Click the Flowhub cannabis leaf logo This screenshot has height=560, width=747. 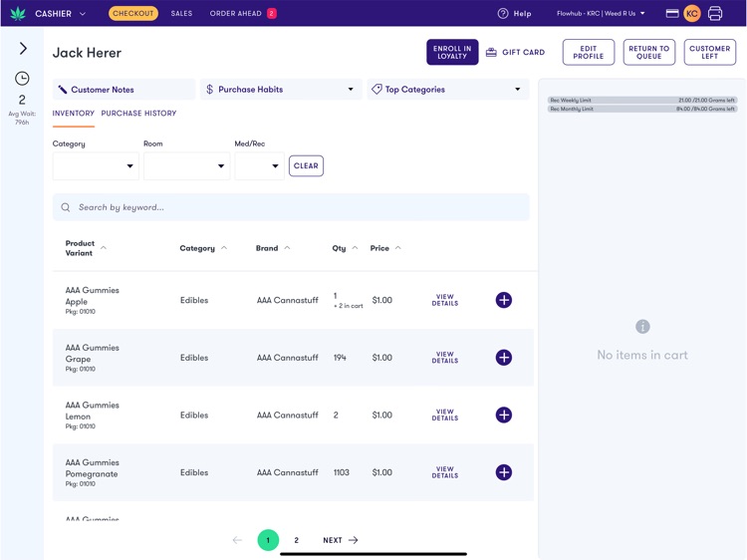click(x=18, y=13)
